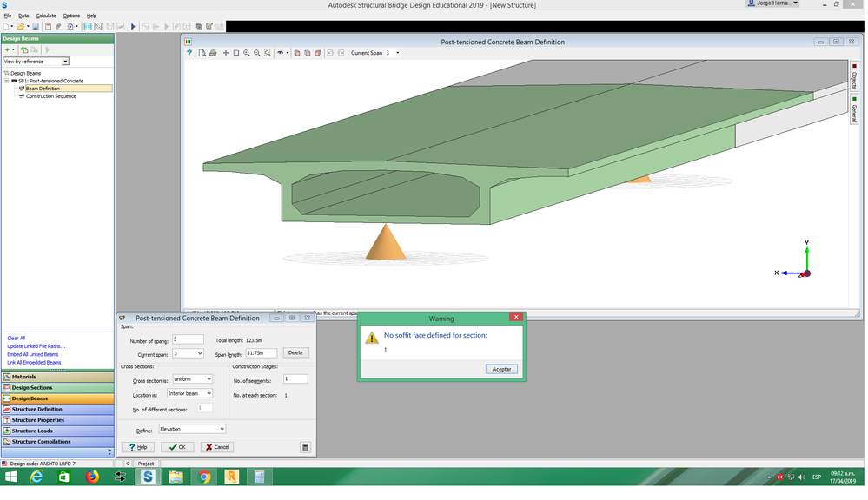The width and height of the screenshot is (868, 500).
Task: Click the New file icon in main toolbar
Action: click(x=5, y=27)
